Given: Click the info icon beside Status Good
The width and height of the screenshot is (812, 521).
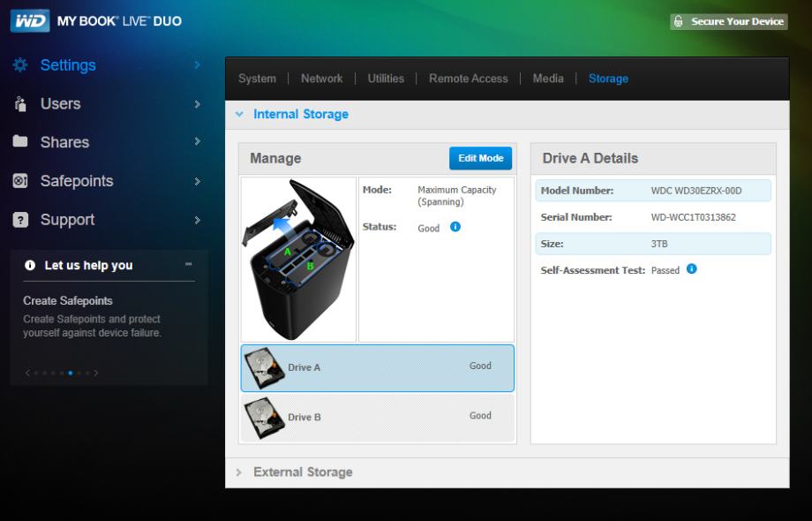Looking at the screenshot, I should click(455, 227).
